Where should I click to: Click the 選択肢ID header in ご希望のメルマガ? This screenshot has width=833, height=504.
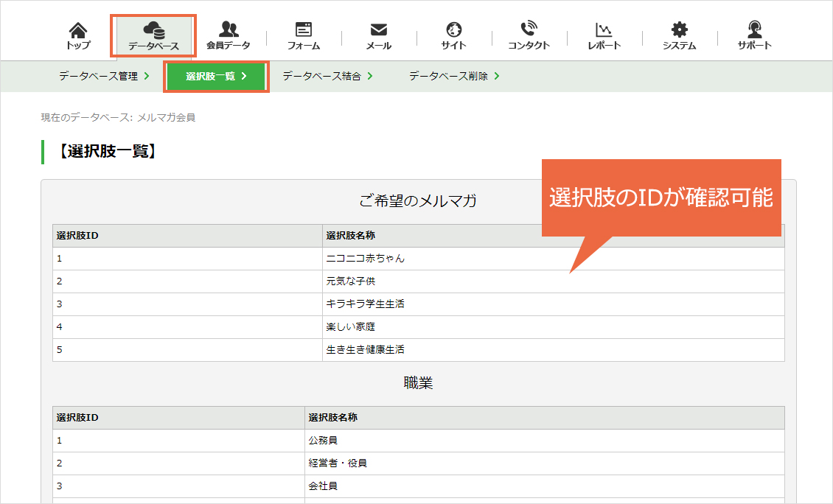tap(77, 236)
